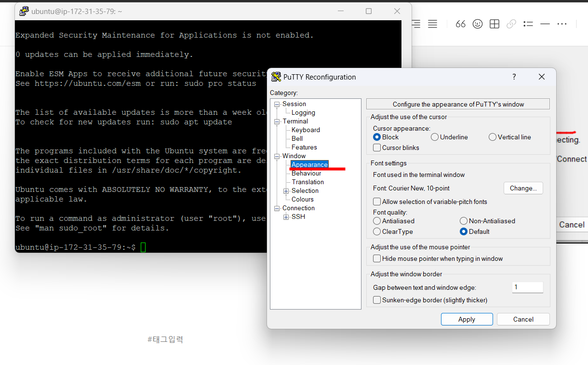
Task: Open the Behaviour category
Action: pyautogui.click(x=306, y=173)
